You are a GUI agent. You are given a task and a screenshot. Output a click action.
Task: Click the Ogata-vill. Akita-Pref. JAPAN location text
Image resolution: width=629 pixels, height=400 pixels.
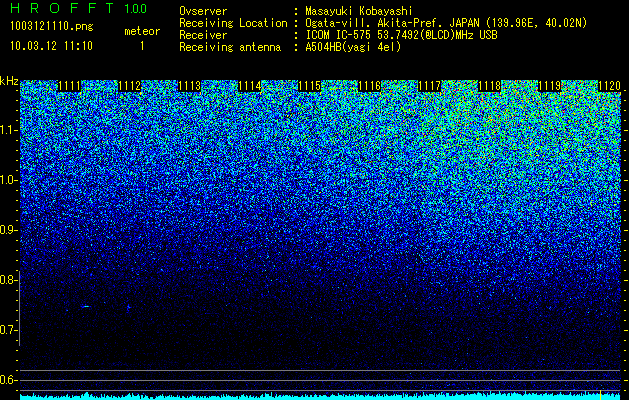446,24
